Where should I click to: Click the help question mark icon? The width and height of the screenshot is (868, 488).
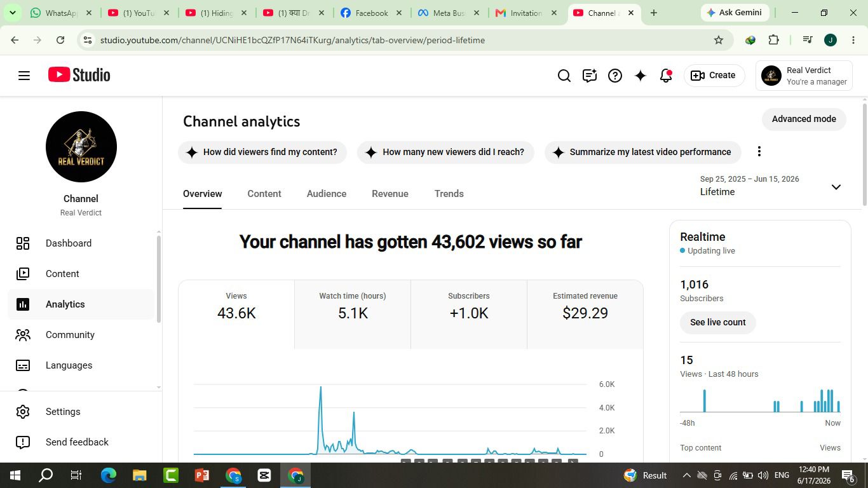[615, 76]
